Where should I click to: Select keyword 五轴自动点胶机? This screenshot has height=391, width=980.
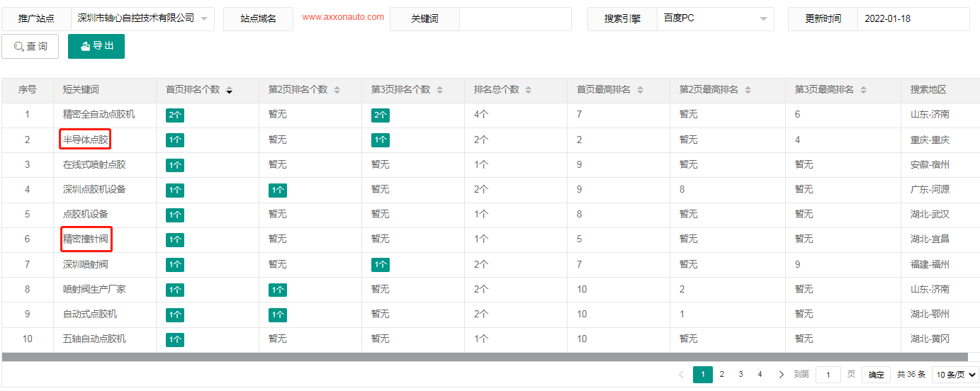[94, 339]
